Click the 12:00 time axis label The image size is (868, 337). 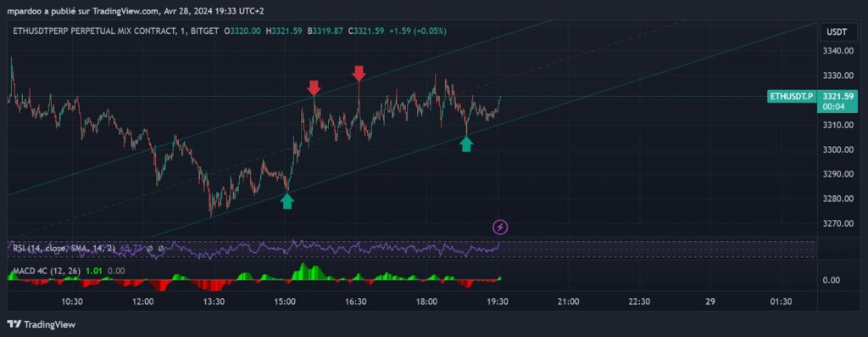coord(142,302)
